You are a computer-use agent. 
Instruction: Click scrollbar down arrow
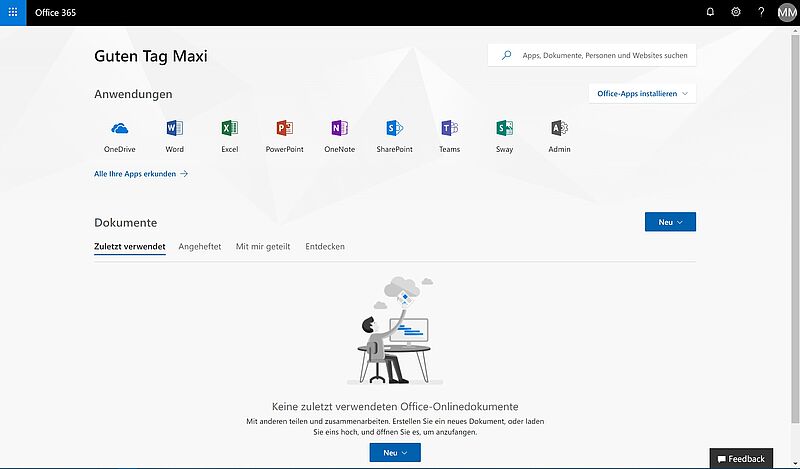click(x=795, y=464)
